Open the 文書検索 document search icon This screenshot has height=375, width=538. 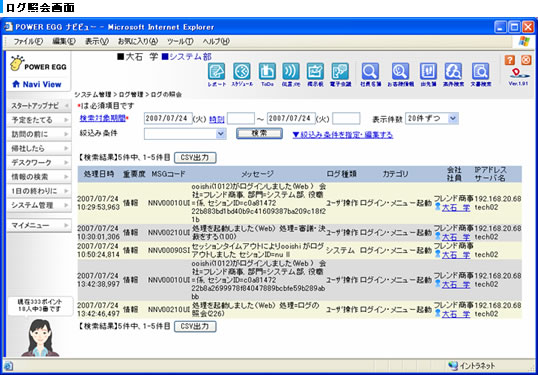tap(480, 74)
